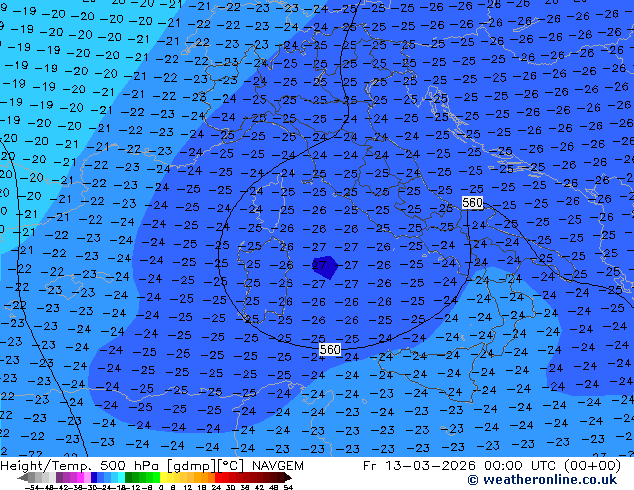
Task: Select the red section of the temperature scale
Action: 249,477
